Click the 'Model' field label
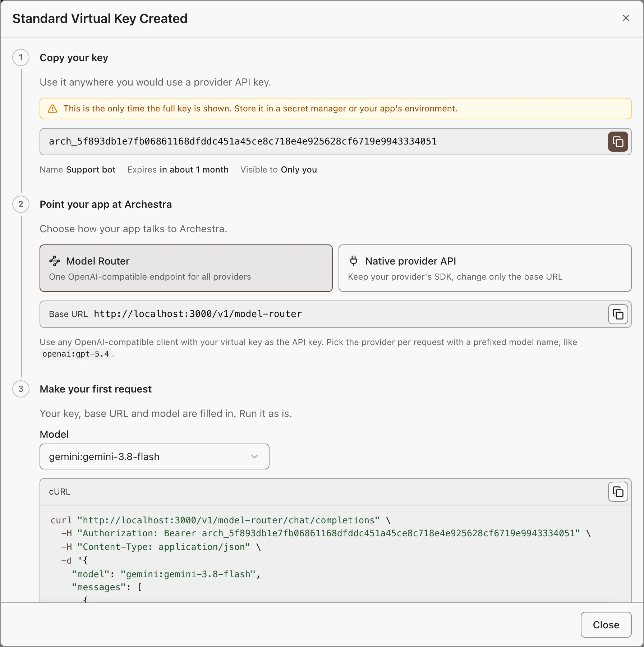644x647 pixels. coord(54,434)
